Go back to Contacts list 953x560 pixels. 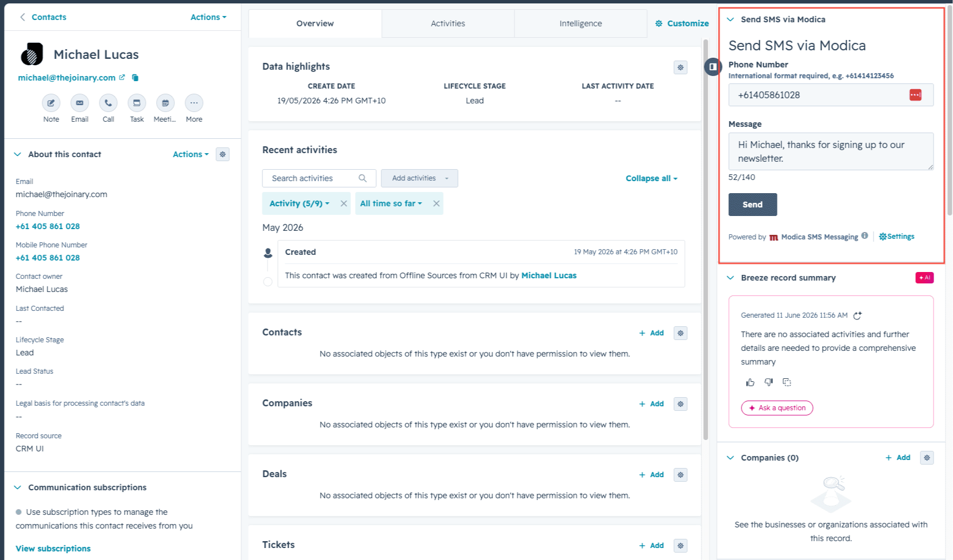[x=43, y=17]
